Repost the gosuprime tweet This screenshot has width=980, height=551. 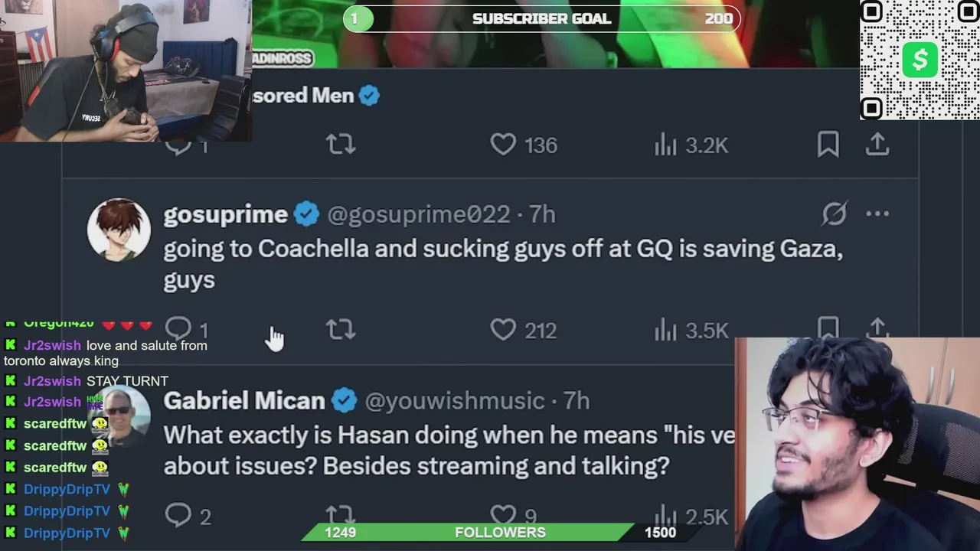(341, 330)
